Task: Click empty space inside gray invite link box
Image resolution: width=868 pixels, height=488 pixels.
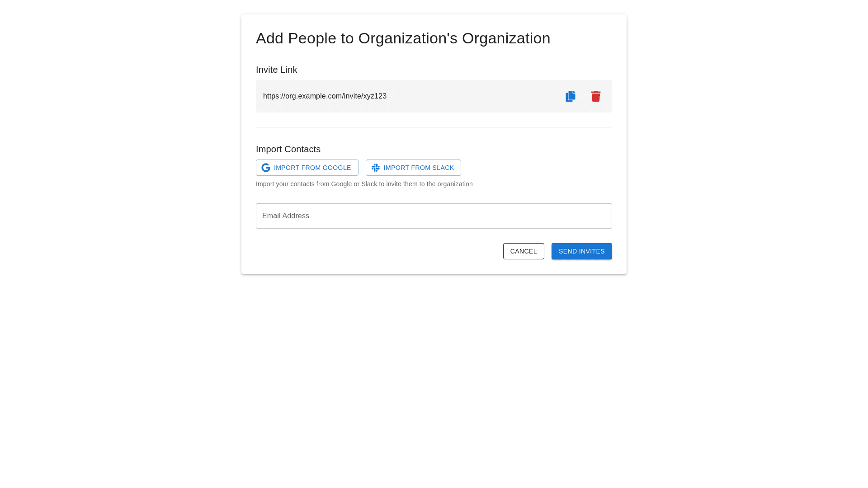Action: 470,96
